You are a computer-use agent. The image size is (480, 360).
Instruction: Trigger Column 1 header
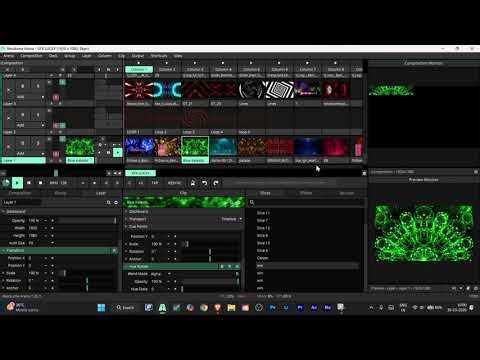pos(139,69)
